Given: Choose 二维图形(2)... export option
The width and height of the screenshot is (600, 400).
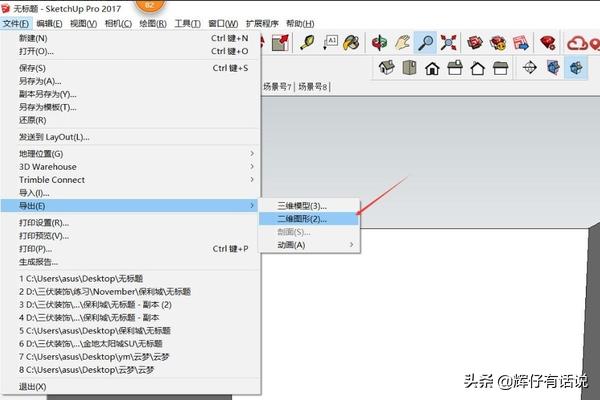Looking at the screenshot, I should pyautogui.click(x=308, y=218).
